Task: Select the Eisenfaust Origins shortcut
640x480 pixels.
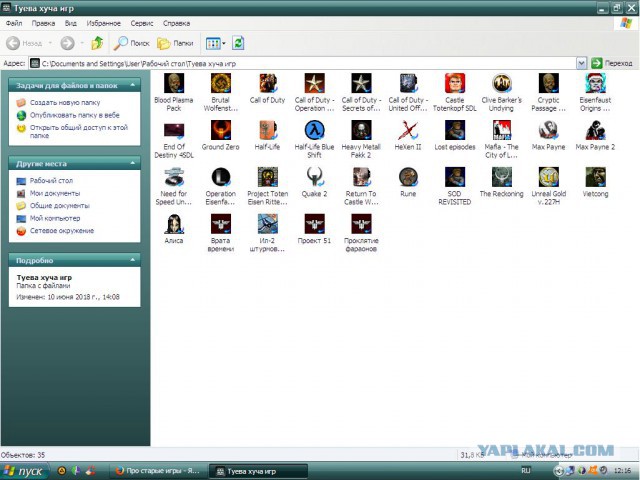Action: click(595, 83)
